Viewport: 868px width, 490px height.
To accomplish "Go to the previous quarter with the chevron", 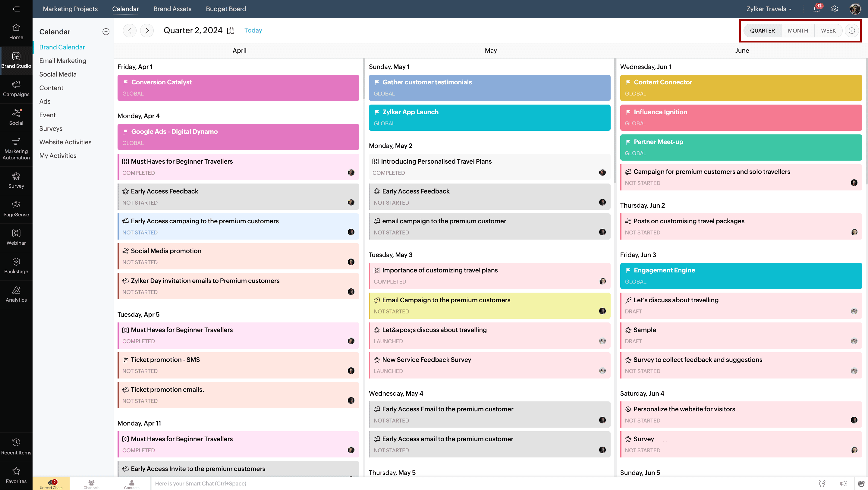I will click(130, 31).
